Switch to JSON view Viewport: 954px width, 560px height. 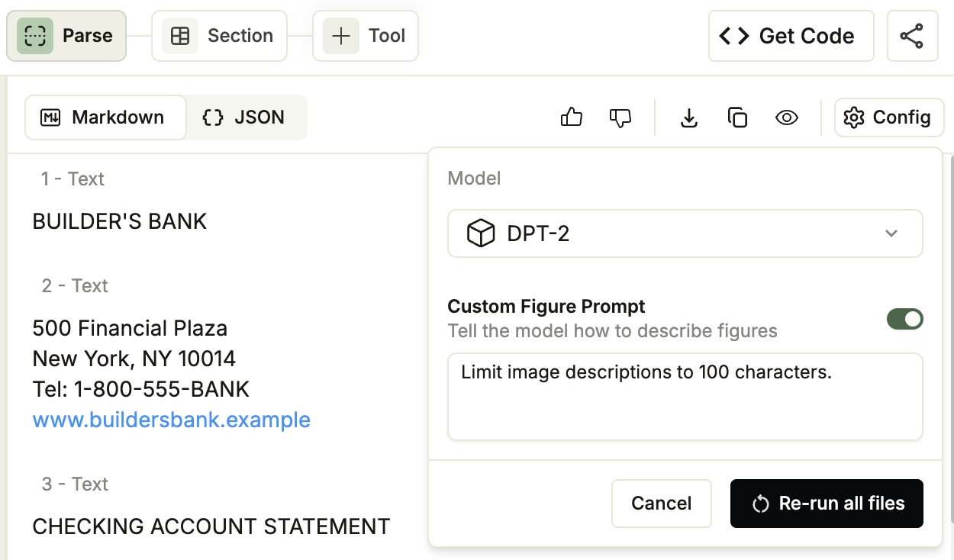tap(245, 117)
